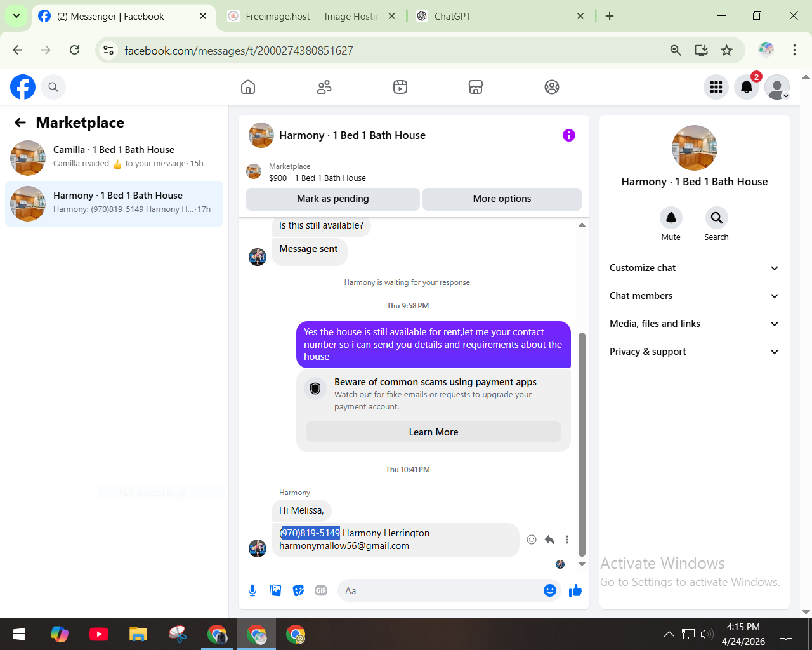Reload the page in Chrome

point(75,50)
